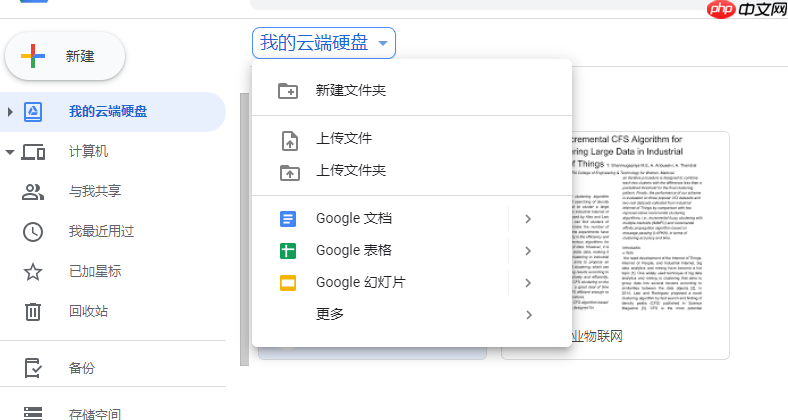
Task: Expand Google 幻灯片 submenu arrow
Action: point(528,283)
